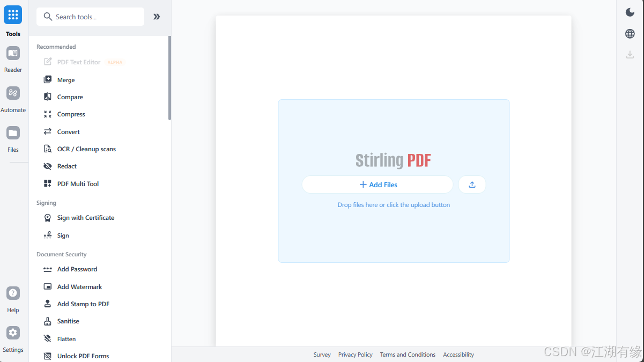Open the Settings gear icon
644x362 pixels.
tap(13, 333)
